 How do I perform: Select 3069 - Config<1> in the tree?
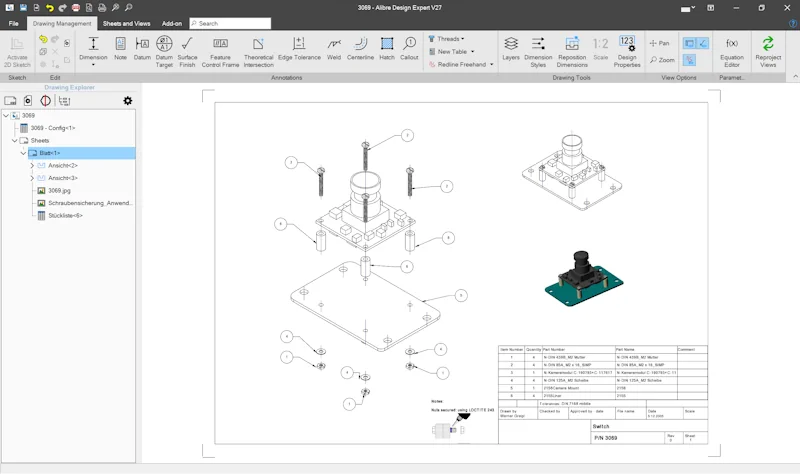click(53, 128)
